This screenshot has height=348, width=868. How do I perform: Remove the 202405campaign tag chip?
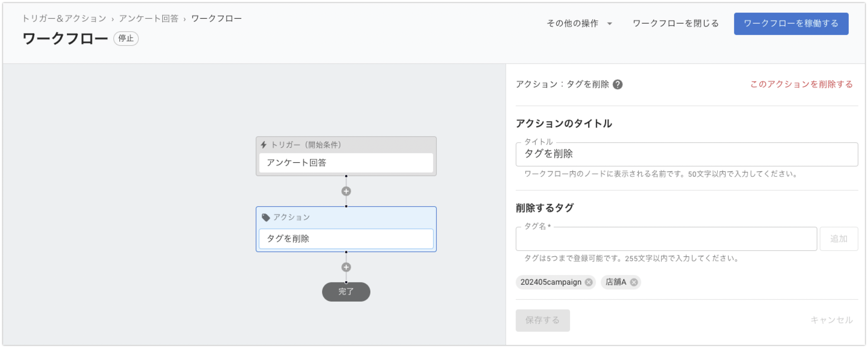[589, 282]
